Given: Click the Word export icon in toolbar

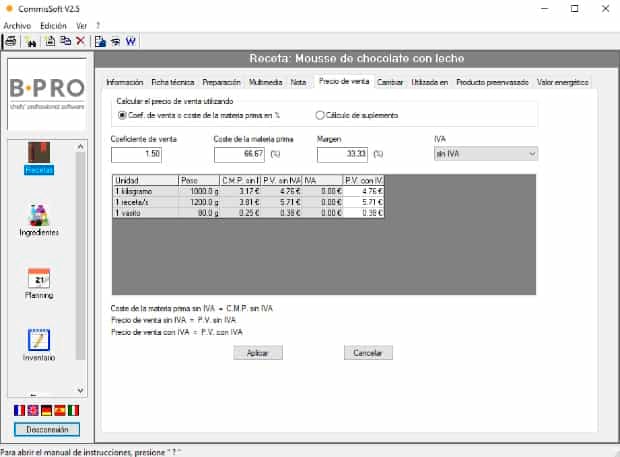Looking at the screenshot, I should pyautogui.click(x=132, y=41).
